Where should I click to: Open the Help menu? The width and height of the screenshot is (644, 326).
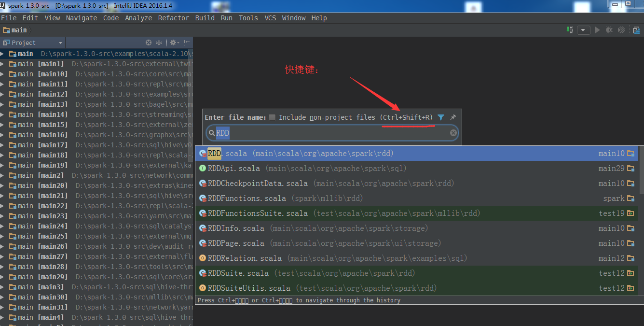point(319,18)
